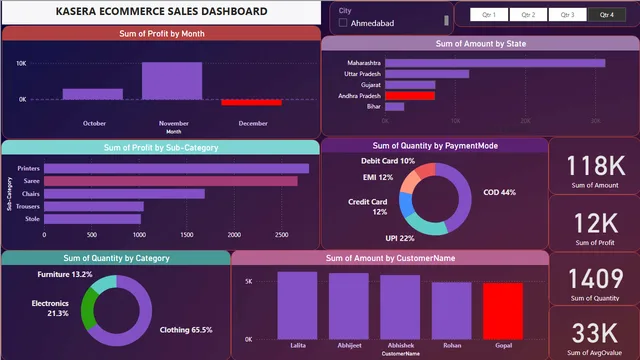Click the Stole profit bar

pyautogui.click(x=92, y=219)
